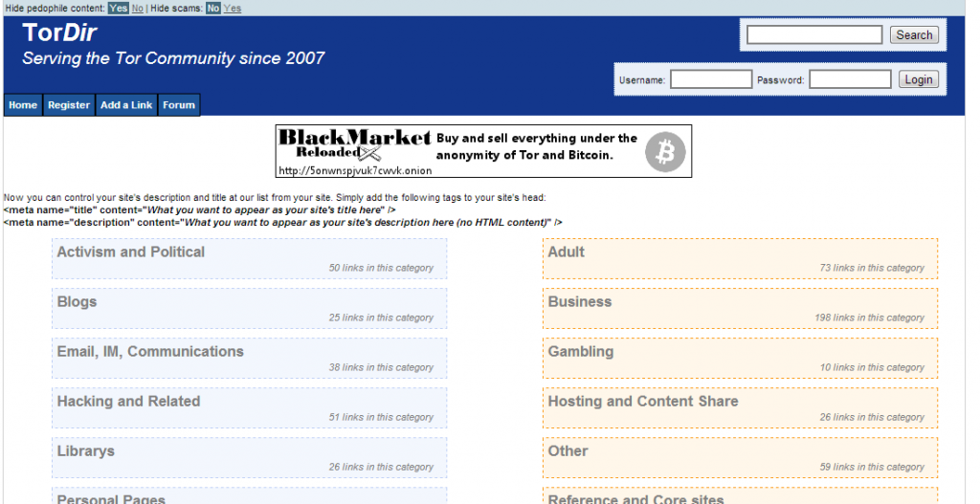Open the Blogs category
Image resolution: width=980 pixels, height=504 pixels.
click(77, 302)
